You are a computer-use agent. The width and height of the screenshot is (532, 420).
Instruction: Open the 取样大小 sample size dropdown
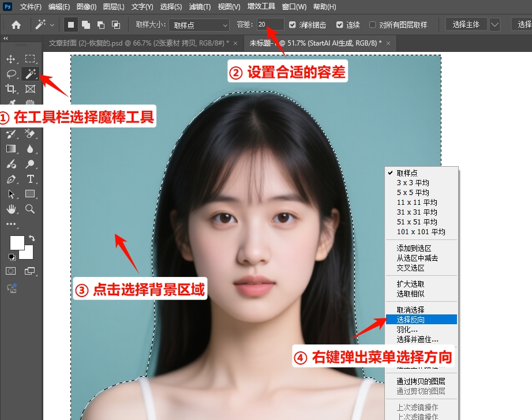199,25
